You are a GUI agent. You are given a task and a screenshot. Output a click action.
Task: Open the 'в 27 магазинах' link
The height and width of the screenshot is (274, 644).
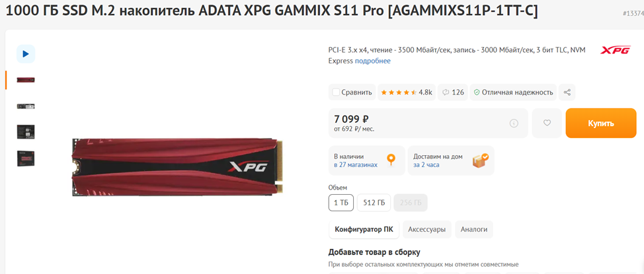point(356,165)
